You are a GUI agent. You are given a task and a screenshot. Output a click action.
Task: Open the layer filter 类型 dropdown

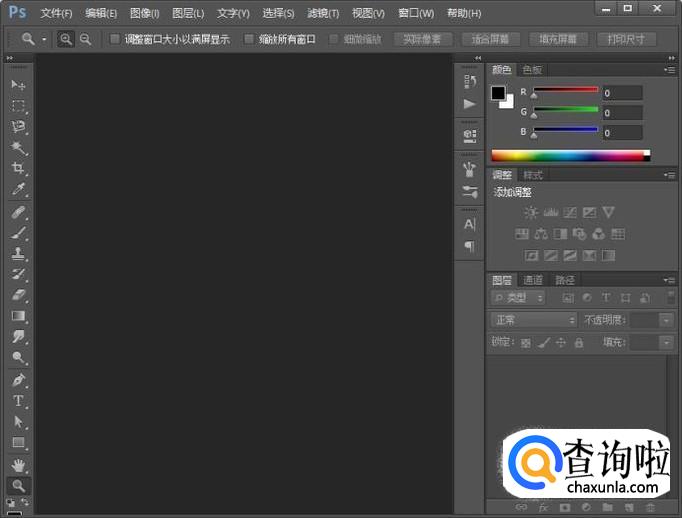518,298
